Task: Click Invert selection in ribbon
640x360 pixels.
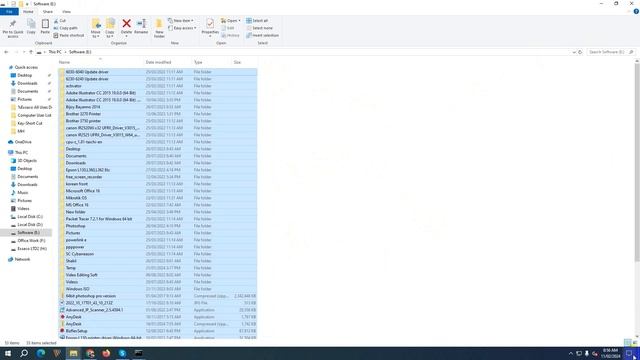Action: (x=262, y=36)
